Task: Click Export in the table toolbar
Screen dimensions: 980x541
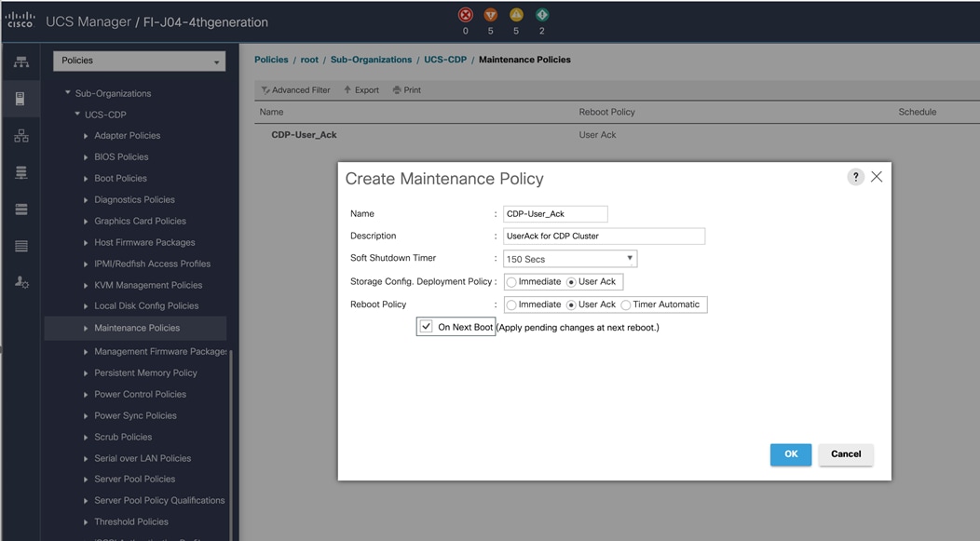Action: [361, 90]
